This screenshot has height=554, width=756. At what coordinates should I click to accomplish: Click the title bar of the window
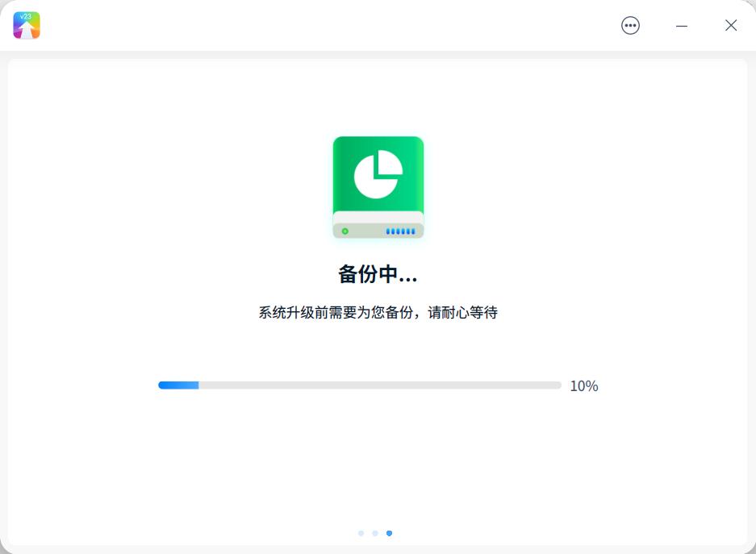click(323, 25)
